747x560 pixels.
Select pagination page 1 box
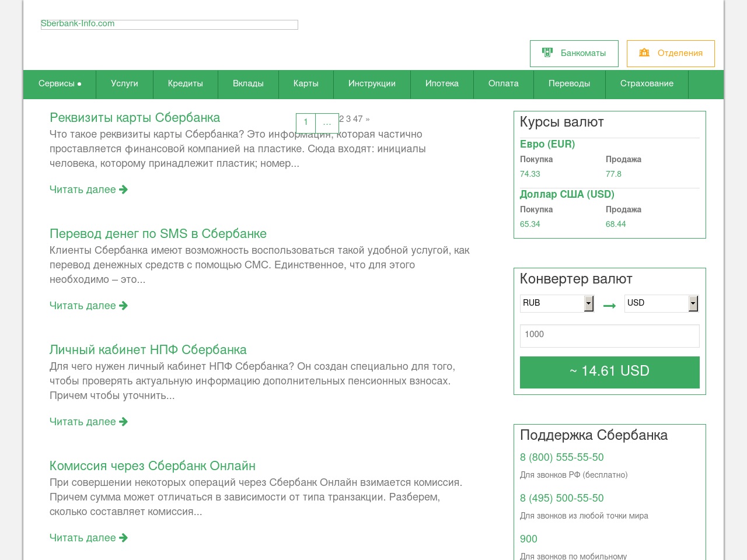(306, 123)
